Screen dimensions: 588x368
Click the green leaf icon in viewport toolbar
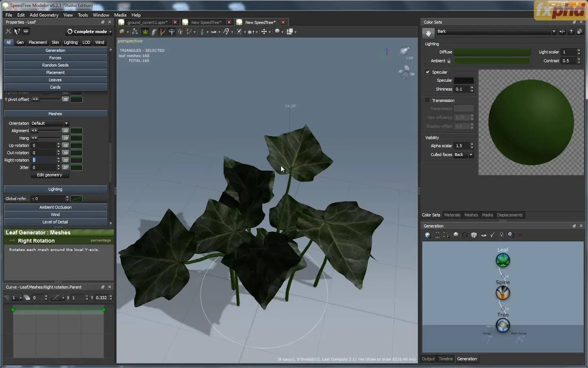[x=145, y=31]
